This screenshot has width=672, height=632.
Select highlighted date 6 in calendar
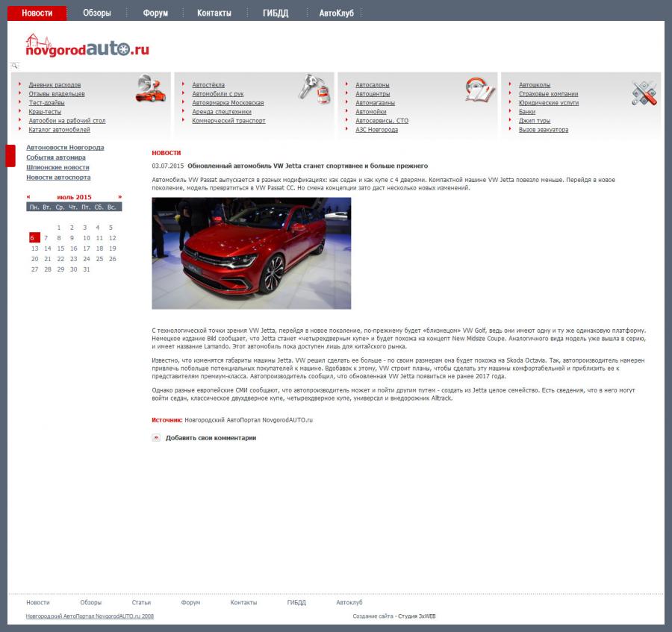[33, 238]
